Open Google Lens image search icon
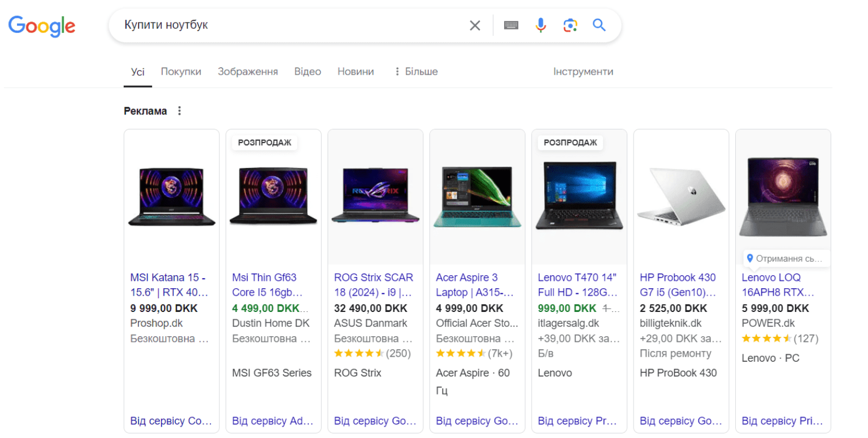 571,25
